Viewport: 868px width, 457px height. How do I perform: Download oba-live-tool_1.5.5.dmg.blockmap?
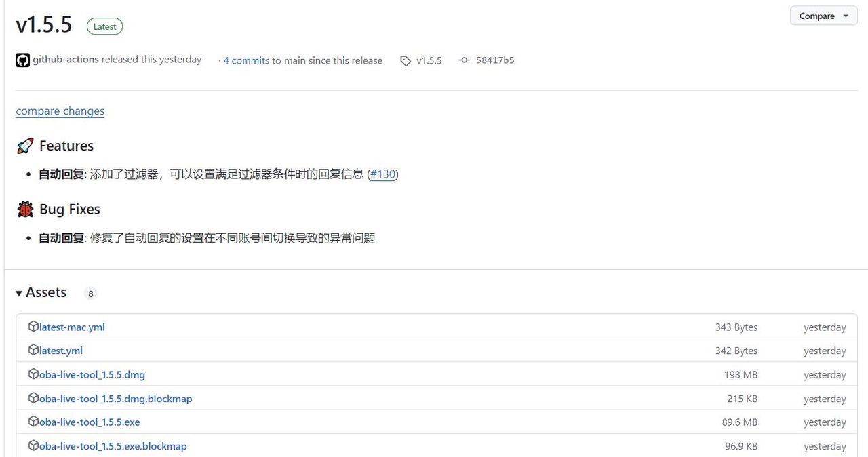(x=115, y=398)
